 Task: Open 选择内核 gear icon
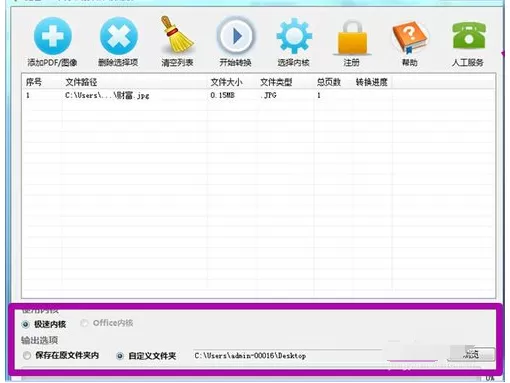[x=294, y=36]
